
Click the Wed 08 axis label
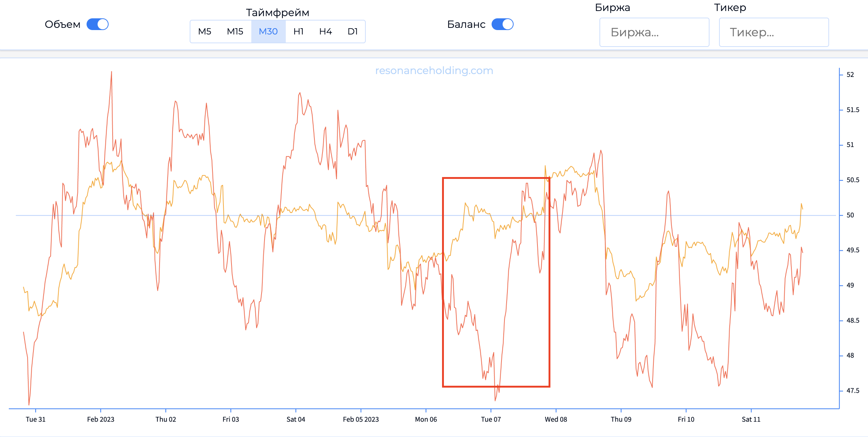pyautogui.click(x=556, y=419)
